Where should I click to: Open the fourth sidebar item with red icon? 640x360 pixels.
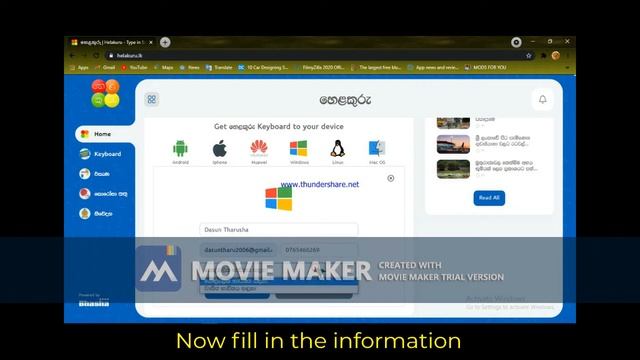point(103,193)
